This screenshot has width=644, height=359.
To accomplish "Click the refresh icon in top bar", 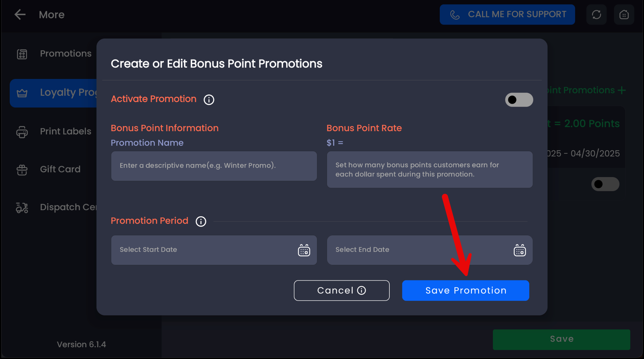I will coord(596,15).
